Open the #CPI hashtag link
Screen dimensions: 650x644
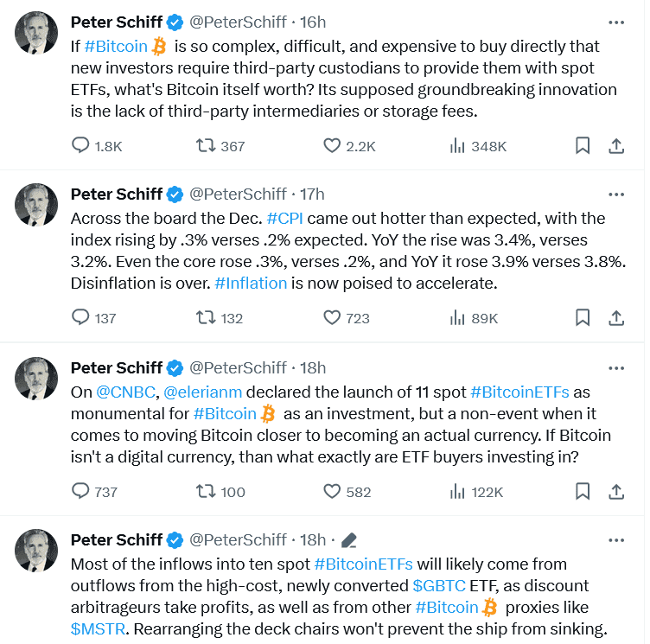[284, 218]
